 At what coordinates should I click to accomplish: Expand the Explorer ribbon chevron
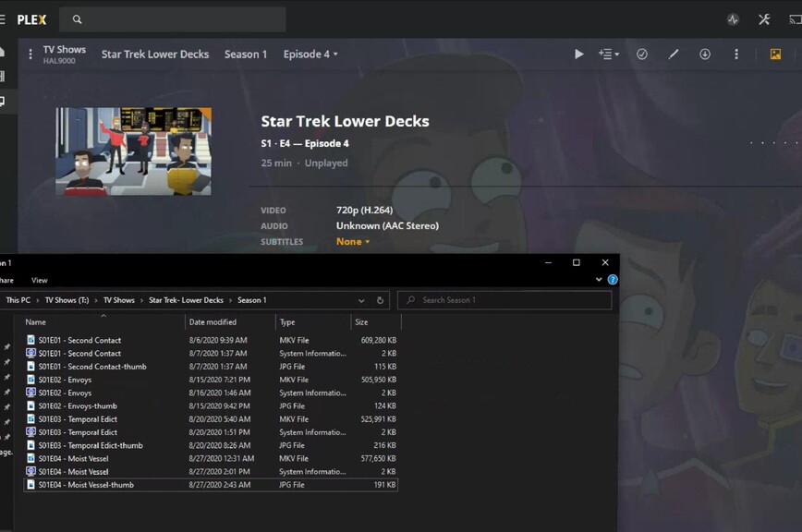point(599,280)
